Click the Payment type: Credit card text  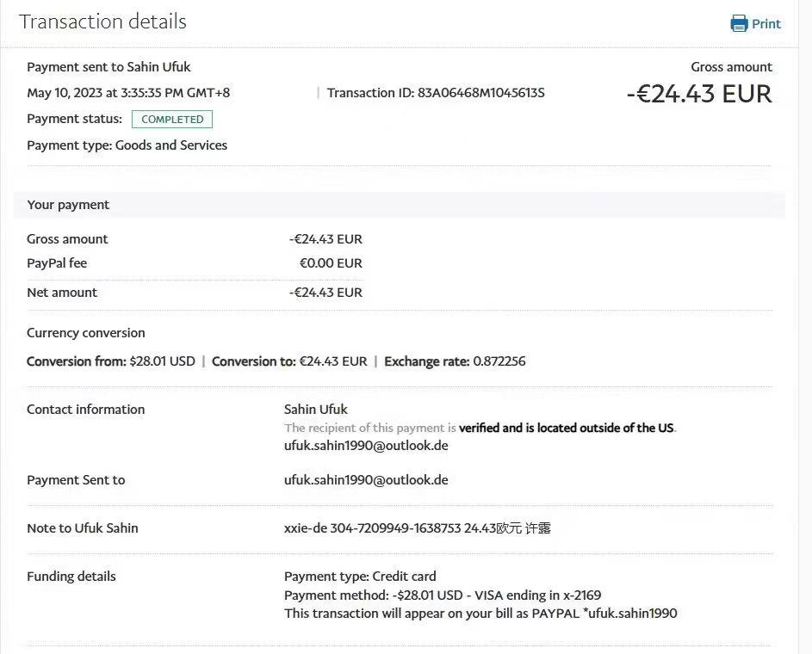coord(360,577)
